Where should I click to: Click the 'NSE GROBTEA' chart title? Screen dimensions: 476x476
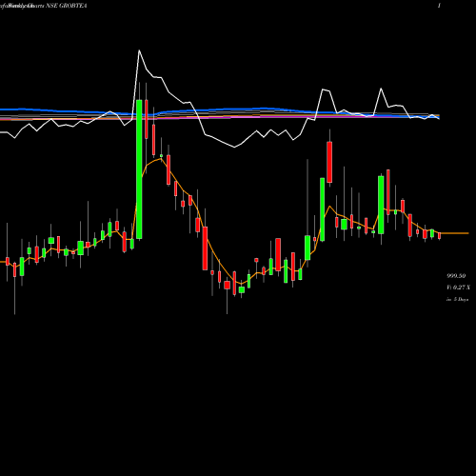coord(68,6)
